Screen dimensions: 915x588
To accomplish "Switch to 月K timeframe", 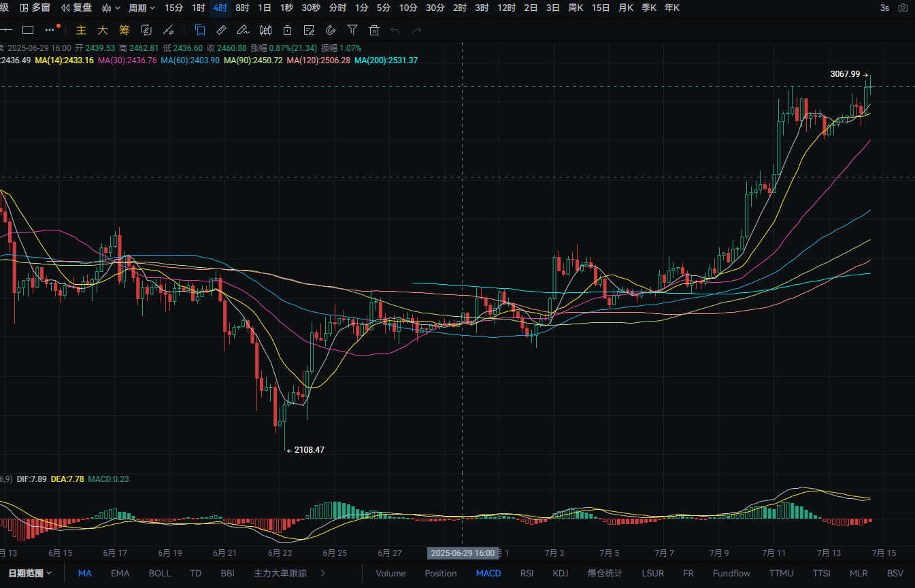I will [x=626, y=7].
